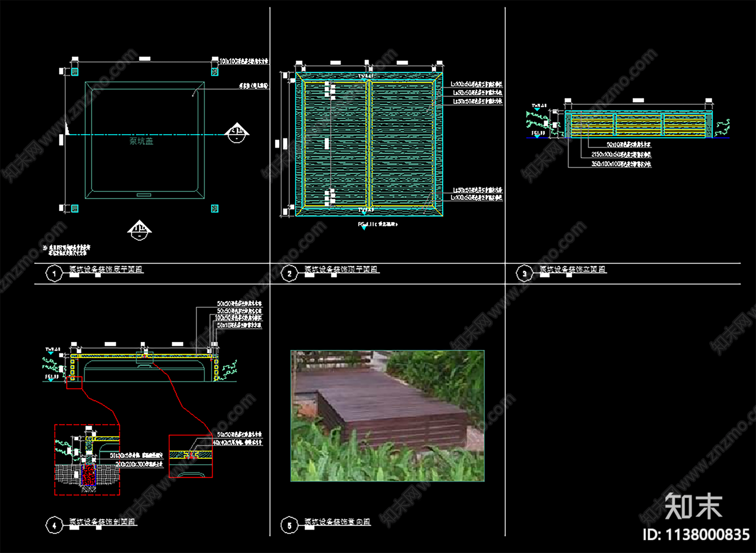The width and height of the screenshot is (756, 553).
Task: Click the small red callout box on section
Action: [74, 383]
